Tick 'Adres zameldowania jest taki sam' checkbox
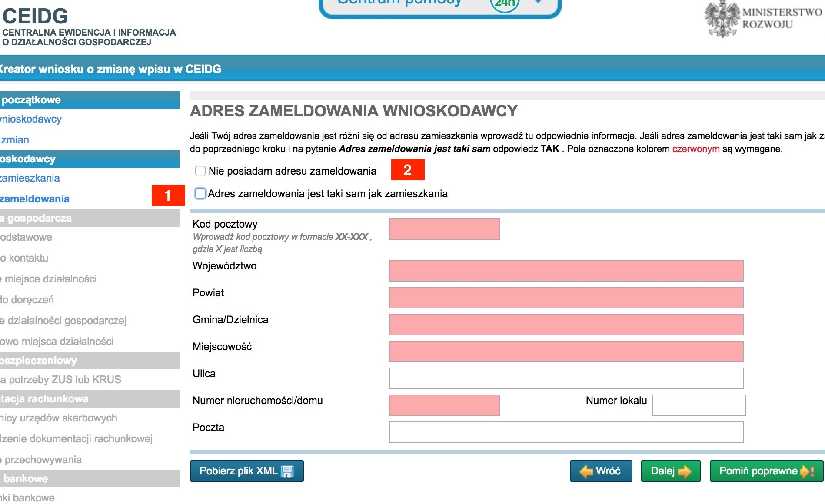The width and height of the screenshot is (825, 504). pyautogui.click(x=200, y=194)
